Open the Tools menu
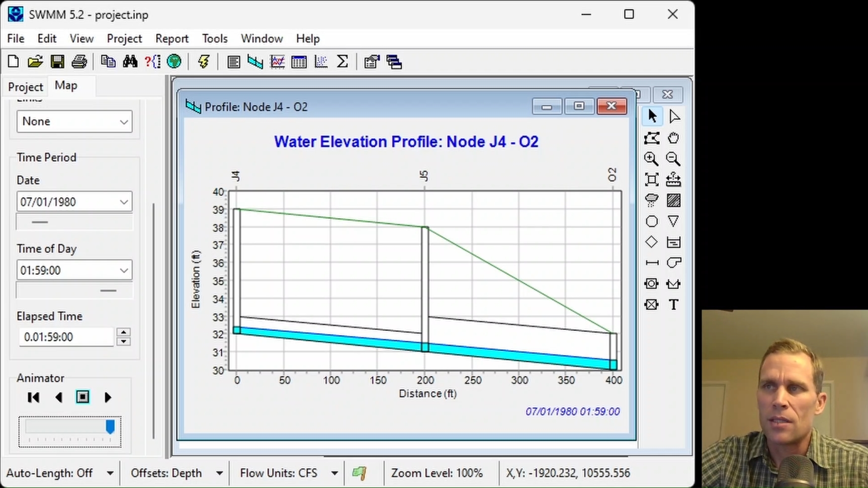The height and width of the screenshot is (488, 868). (215, 38)
